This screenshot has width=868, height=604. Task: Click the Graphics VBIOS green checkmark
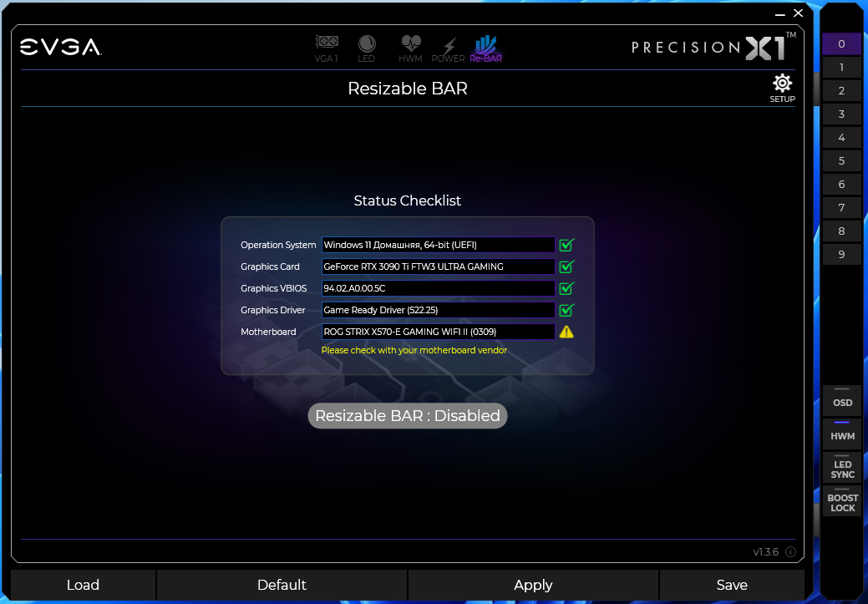tap(566, 288)
